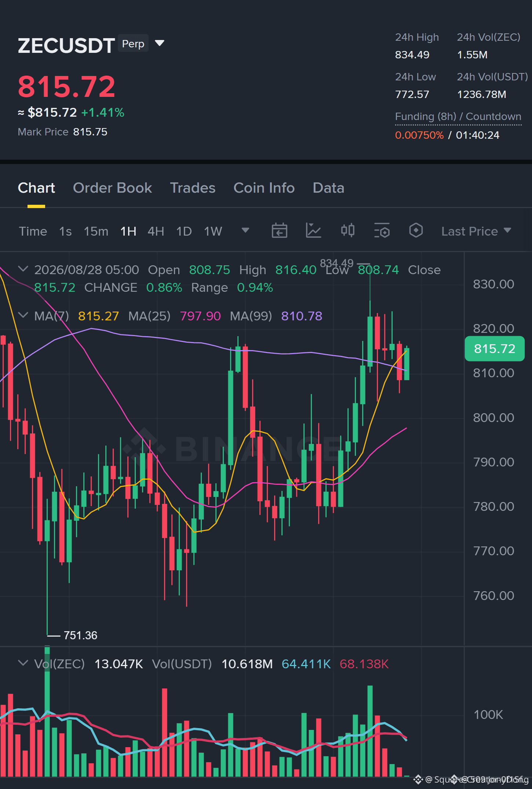This screenshot has height=789, width=532.
Task: Click the hexagon chart preferences icon
Action: pyautogui.click(x=416, y=231)
